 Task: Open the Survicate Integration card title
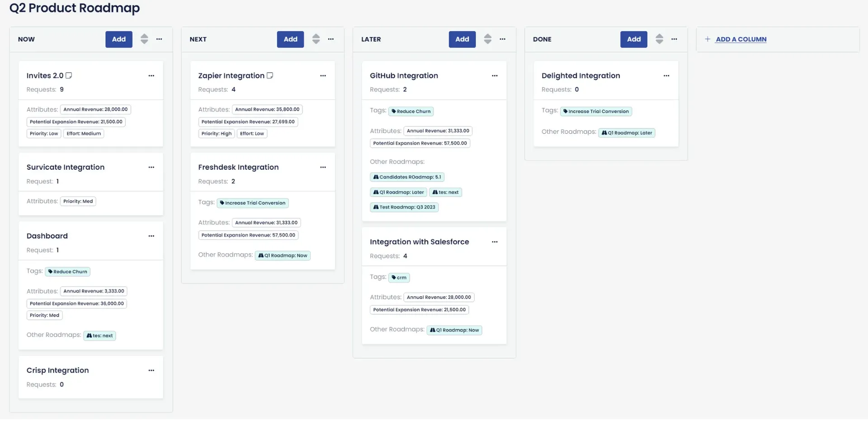tap(66, 167)
